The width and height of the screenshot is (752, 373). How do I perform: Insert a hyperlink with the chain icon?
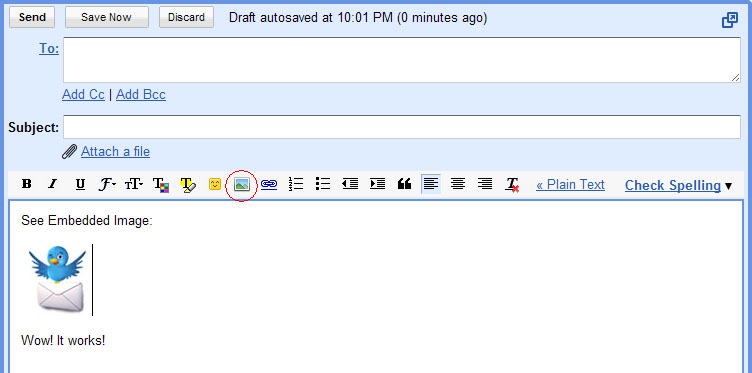[269, 184]
